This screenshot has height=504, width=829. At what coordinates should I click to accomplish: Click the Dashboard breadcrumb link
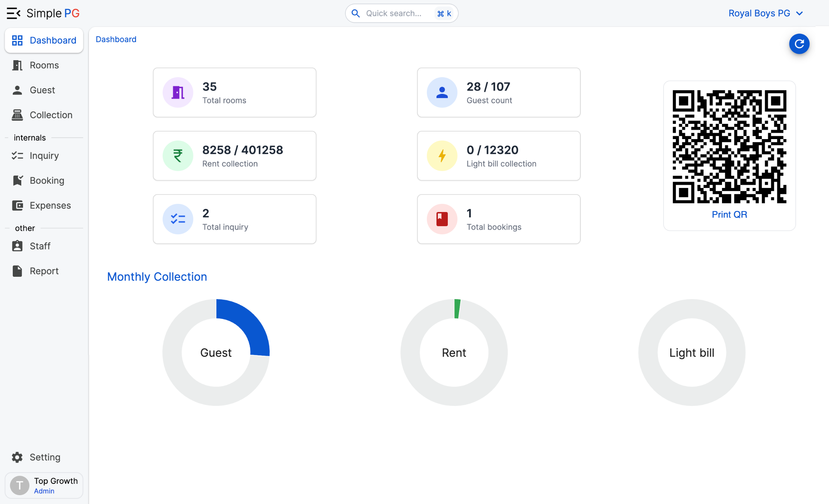[116, 39]
